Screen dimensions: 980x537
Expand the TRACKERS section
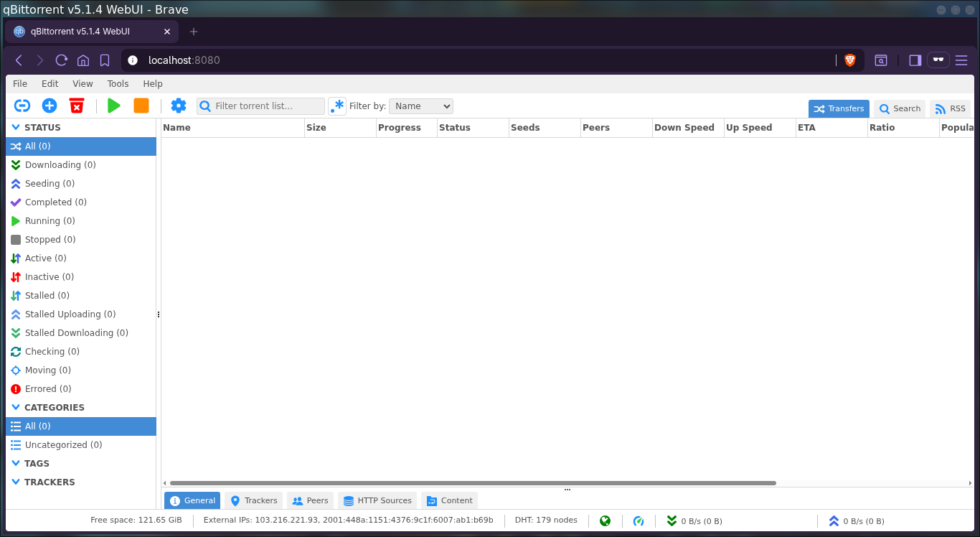(x=16, y=482)
